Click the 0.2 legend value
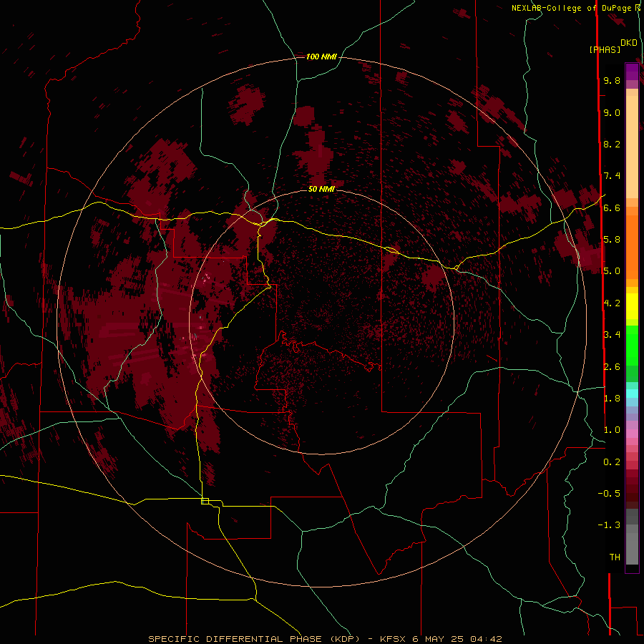 [x=612, y=462]
